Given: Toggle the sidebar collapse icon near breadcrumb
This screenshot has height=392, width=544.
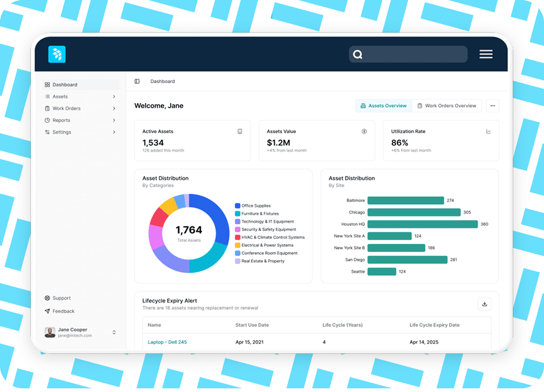Looking at the screenshot, I should tap(137, 81).
